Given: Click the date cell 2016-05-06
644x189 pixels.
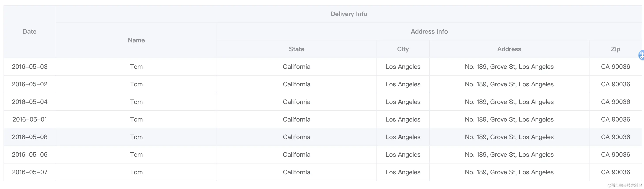Looking at the screenshot, I should (x=29, y=154).
